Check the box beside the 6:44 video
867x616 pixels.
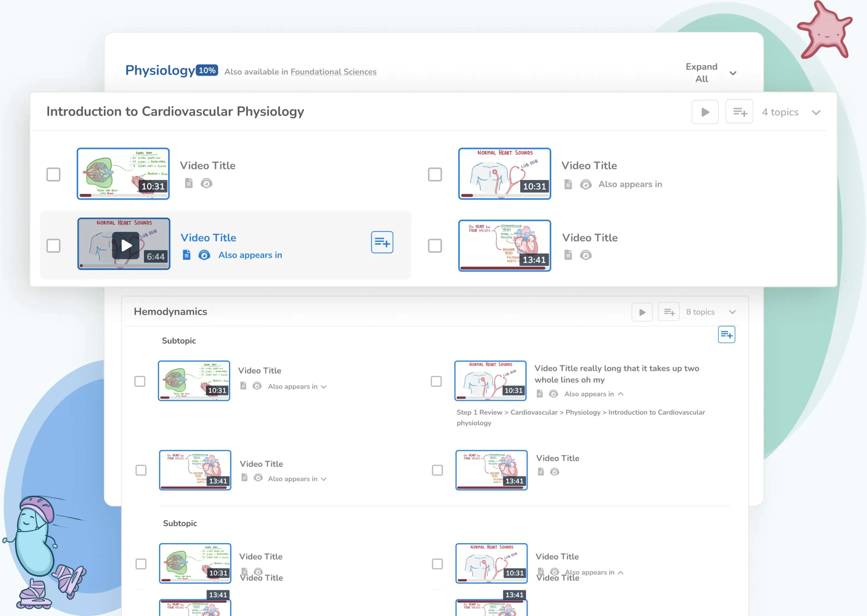tap(53, 245)
